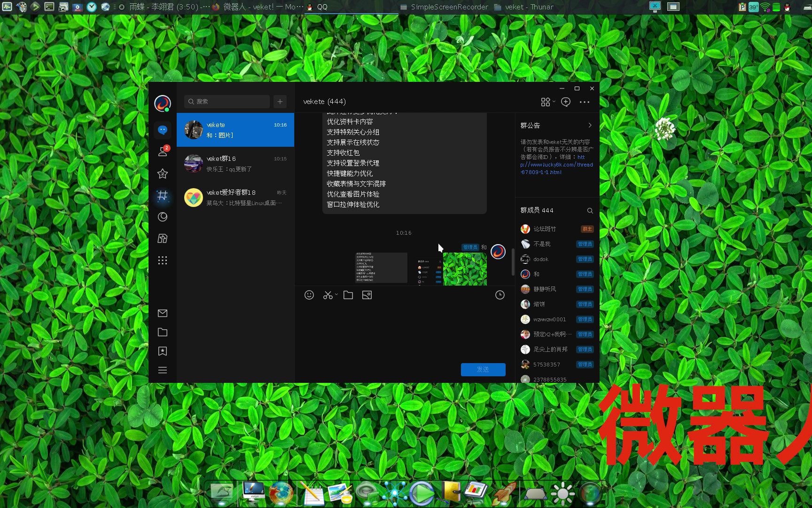812x508 pixels.
Task: Click the send image icon
Action: pos(367,295)
